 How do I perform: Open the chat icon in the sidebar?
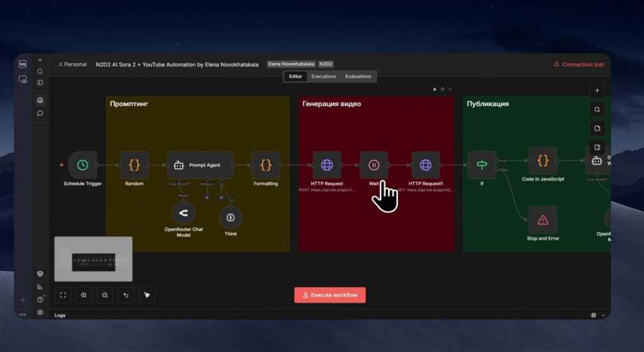39,113
